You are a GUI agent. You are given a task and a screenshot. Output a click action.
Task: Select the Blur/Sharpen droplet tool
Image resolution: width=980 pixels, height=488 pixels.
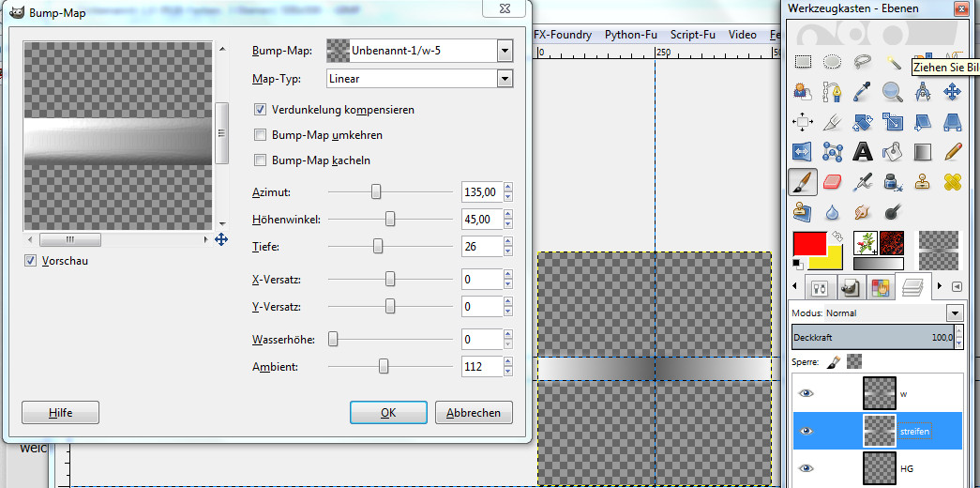tap(832, 213)
